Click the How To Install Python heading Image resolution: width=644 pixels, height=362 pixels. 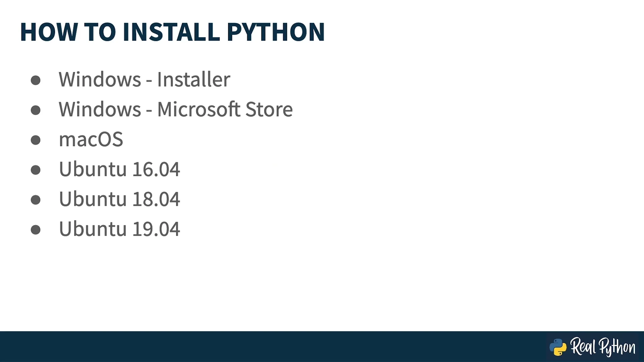(x=172, y=32)
